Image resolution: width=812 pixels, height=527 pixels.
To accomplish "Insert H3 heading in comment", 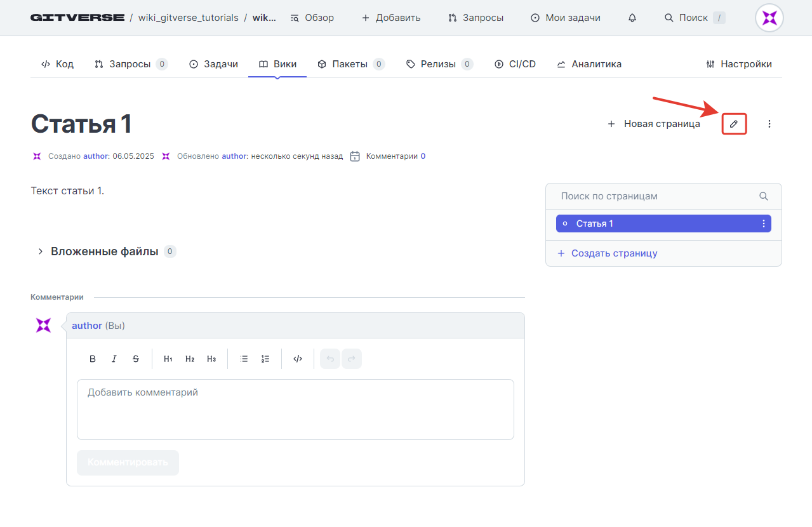I will [211, 359].
